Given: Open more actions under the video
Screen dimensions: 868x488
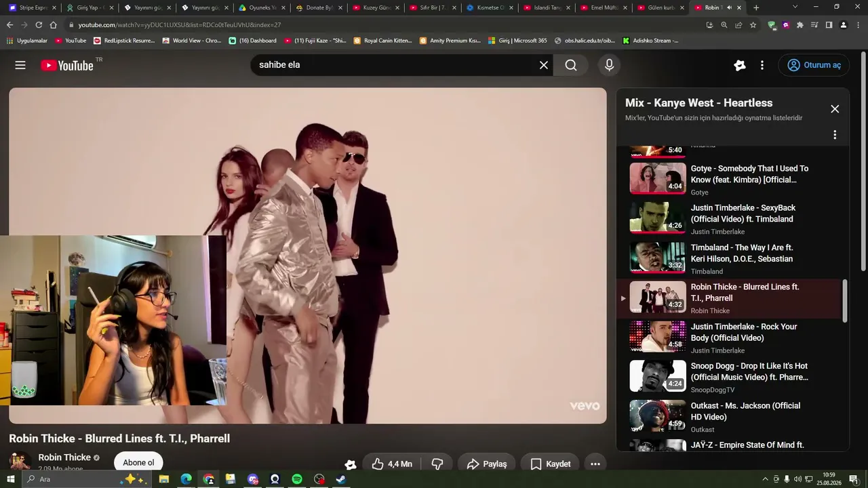Looking at the screenshot, I should pos(595,464).
